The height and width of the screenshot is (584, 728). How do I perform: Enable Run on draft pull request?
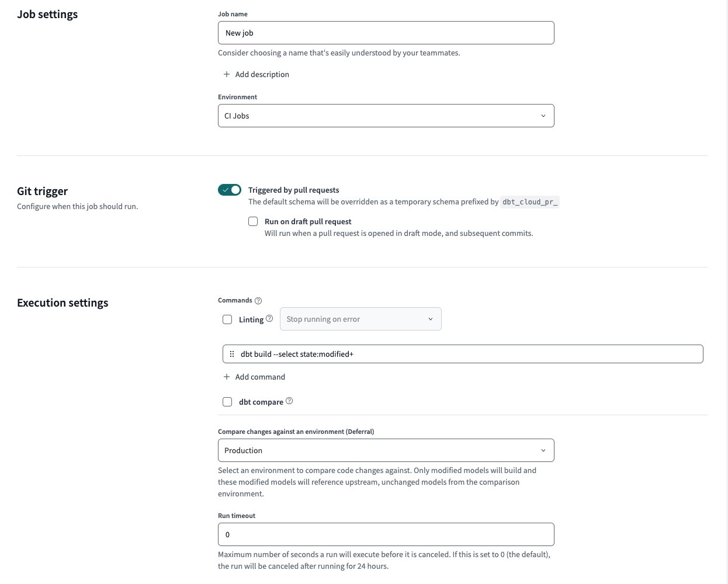252,221
